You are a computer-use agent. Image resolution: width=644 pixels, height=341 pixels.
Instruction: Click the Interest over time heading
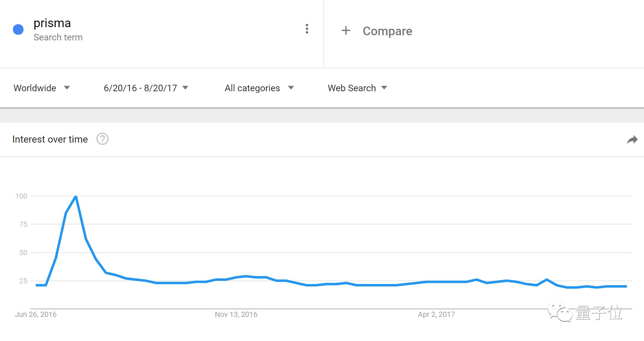pyautogui.click(x=50, y=139)
